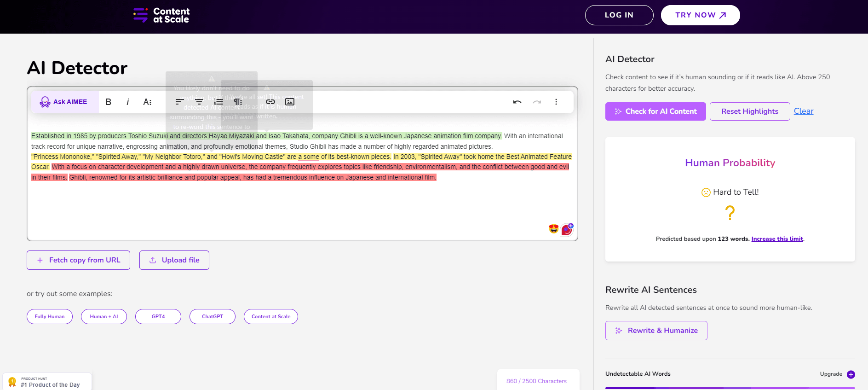The width and height of the screenshot is (868, 390).
Task: Click the Clear link
Action: (x=803, y=111)
